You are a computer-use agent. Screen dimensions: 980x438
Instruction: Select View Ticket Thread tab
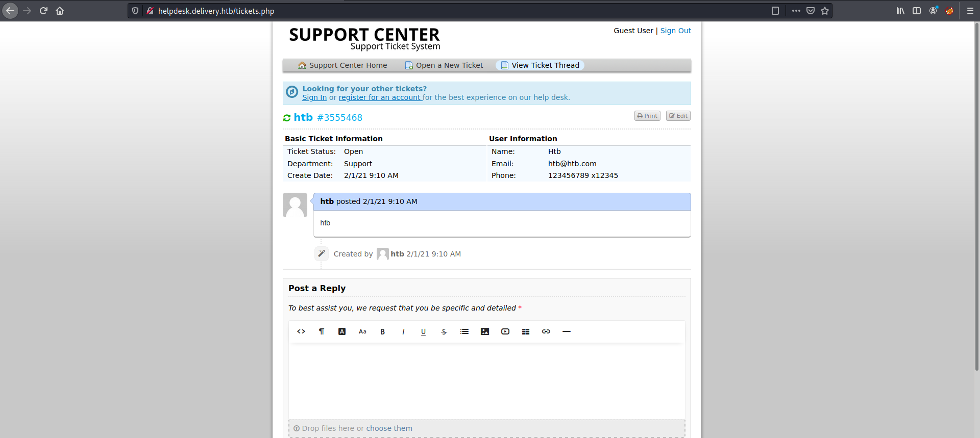[540, 65]
